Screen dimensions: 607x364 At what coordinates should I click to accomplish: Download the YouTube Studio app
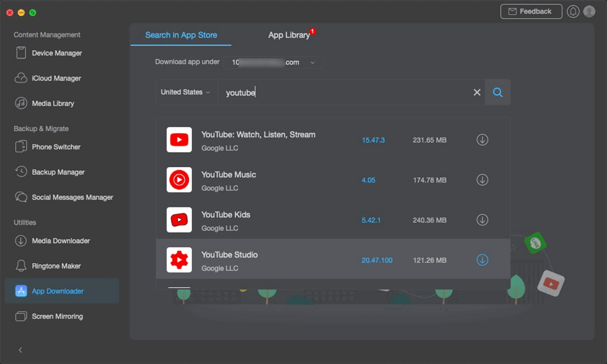point(482,260)
